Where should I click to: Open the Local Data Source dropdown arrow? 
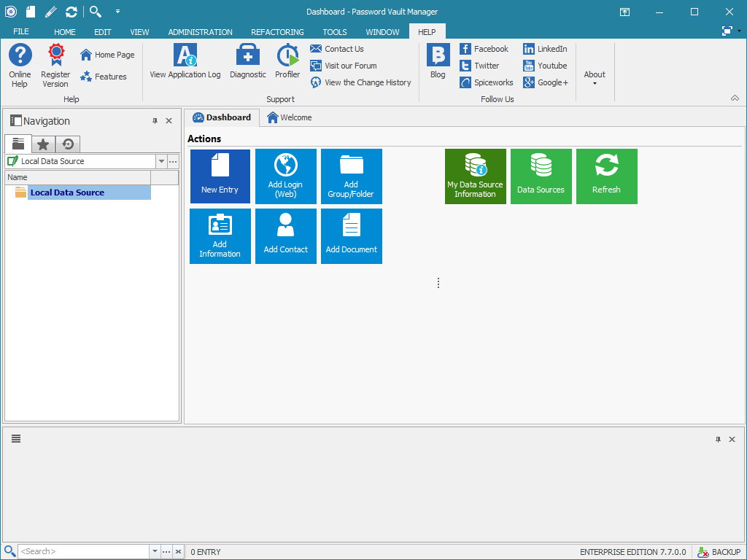tap(161, 161)
